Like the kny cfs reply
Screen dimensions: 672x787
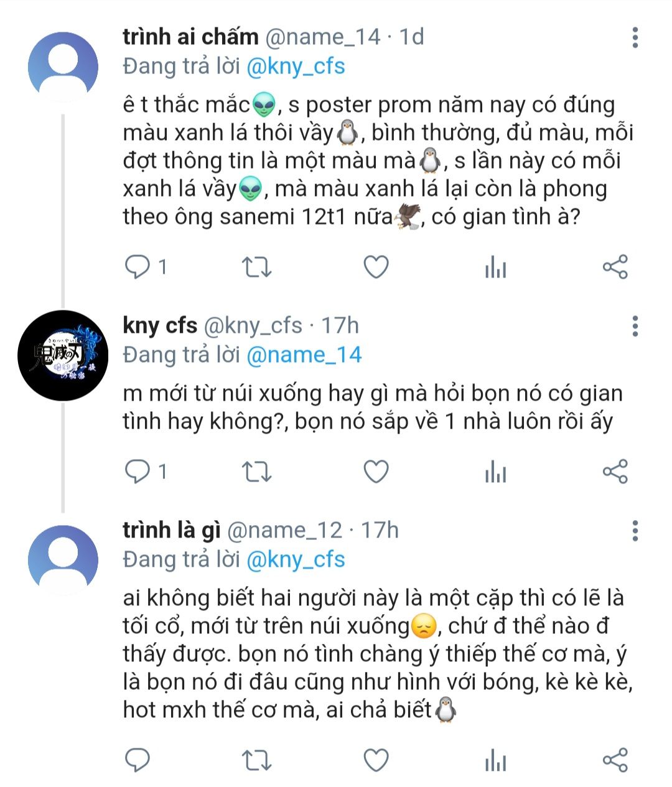click(376, 472)
